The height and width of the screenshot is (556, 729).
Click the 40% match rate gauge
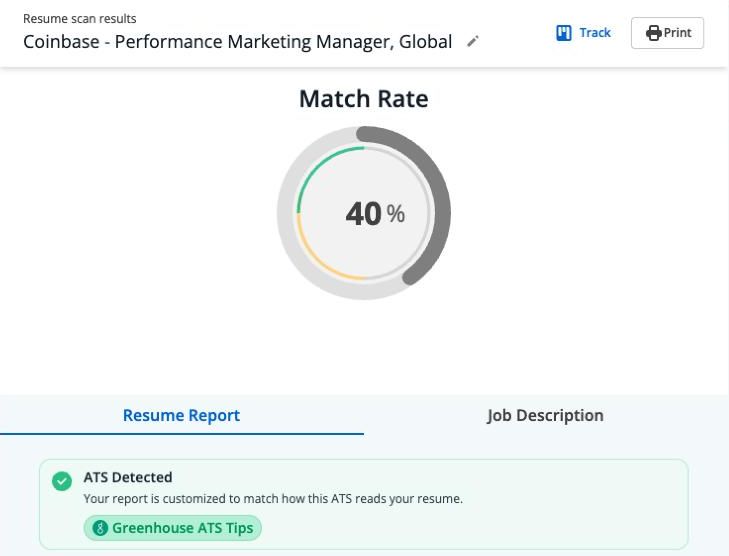pyautogui.click(x=364, y=213)
